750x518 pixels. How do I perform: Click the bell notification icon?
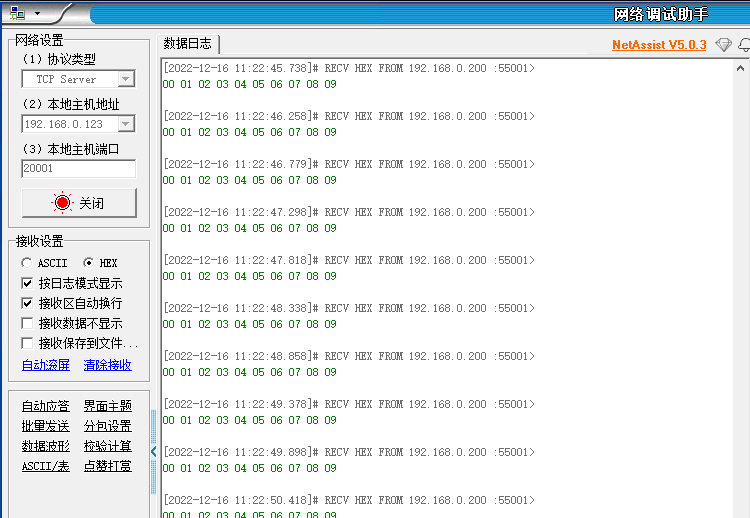743,45
